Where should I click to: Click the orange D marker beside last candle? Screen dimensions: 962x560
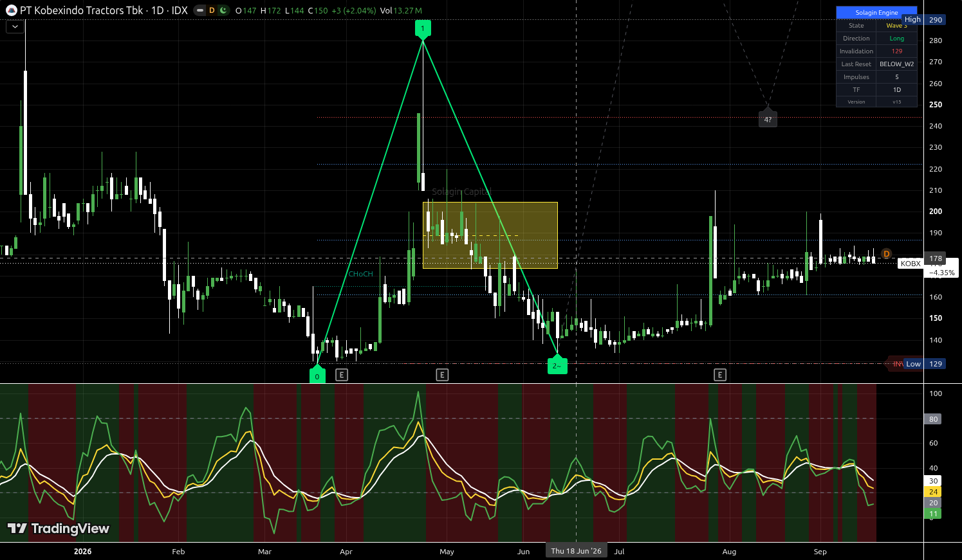pos(886,254)
